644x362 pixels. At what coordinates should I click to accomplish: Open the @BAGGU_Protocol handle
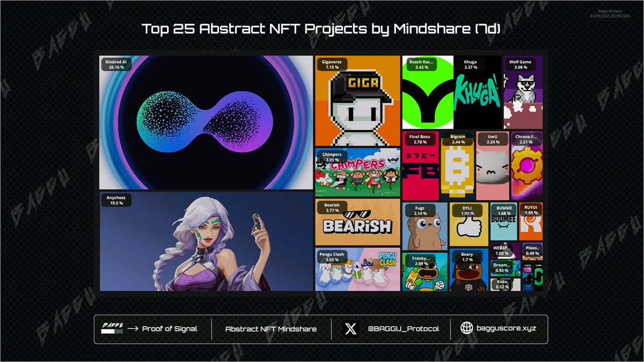point(403,329)
